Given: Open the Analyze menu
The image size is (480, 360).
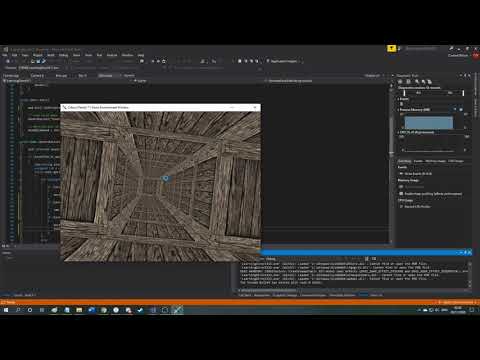Looking at the screenshot, I should tap(112, 55).
